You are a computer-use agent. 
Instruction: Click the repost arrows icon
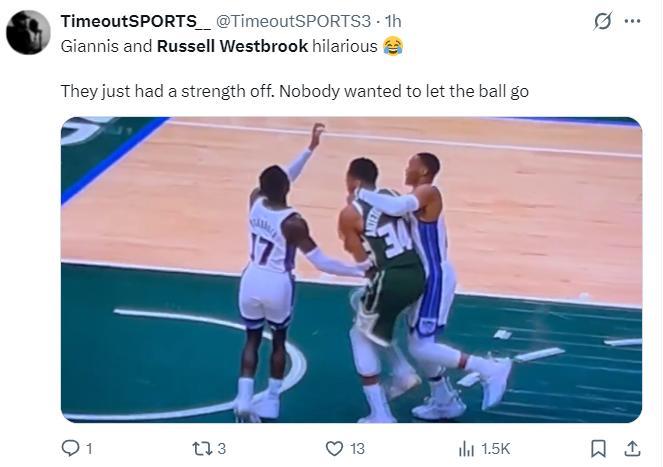[x=201, y=449]
